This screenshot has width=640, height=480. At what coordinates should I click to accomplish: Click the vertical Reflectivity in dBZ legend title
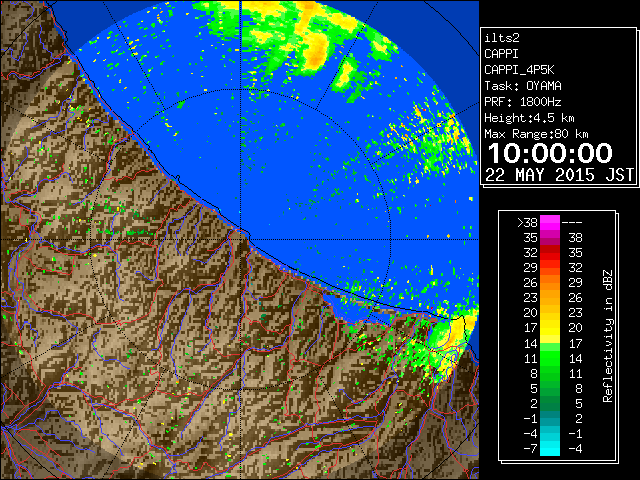pos(607,336)
